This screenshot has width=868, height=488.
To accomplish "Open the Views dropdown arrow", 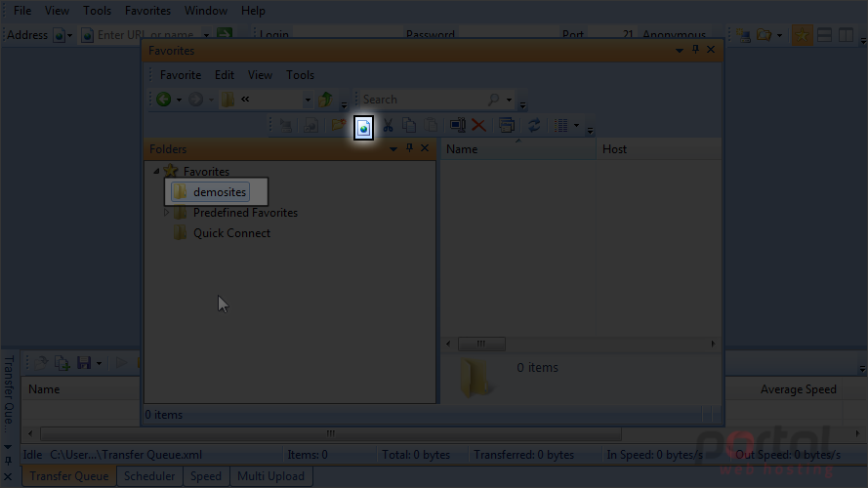I will coord(576,126).
